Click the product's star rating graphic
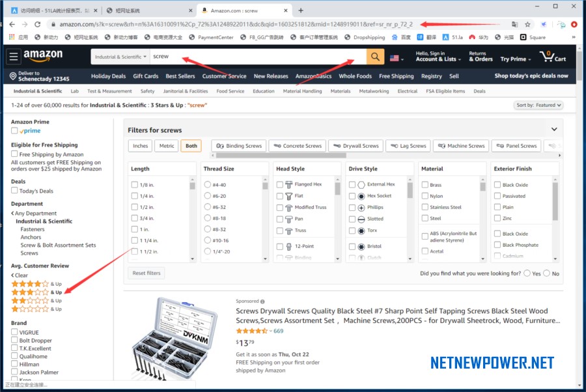The width and height of the screenshot is (586, 392). [x=252, y=331]
